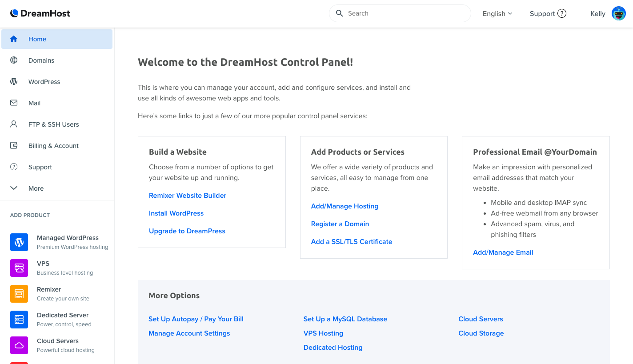
Task: Click Upgrade to DreamPress link
Action: (x=187, y=231)
